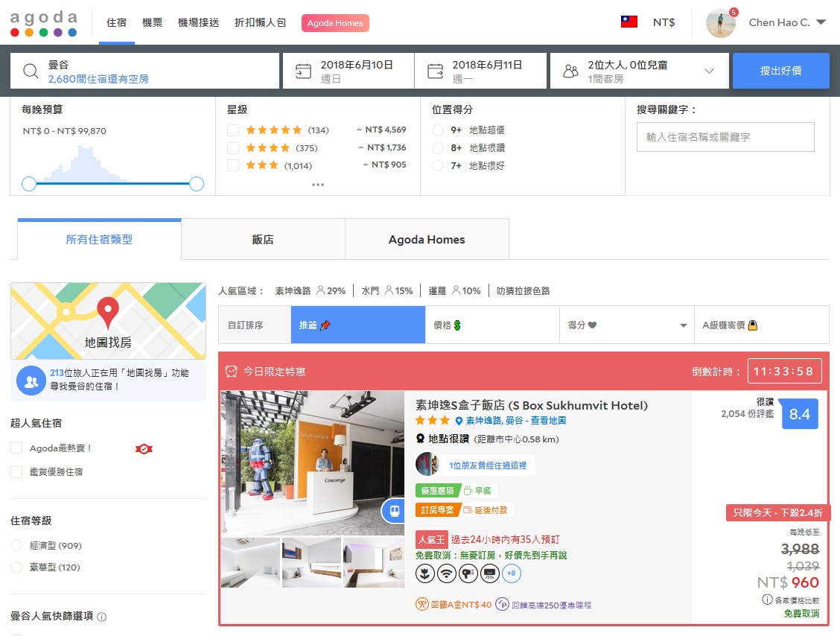Click the guests people icon
Viewport: 840px width, 636px height.
(571, 71)
